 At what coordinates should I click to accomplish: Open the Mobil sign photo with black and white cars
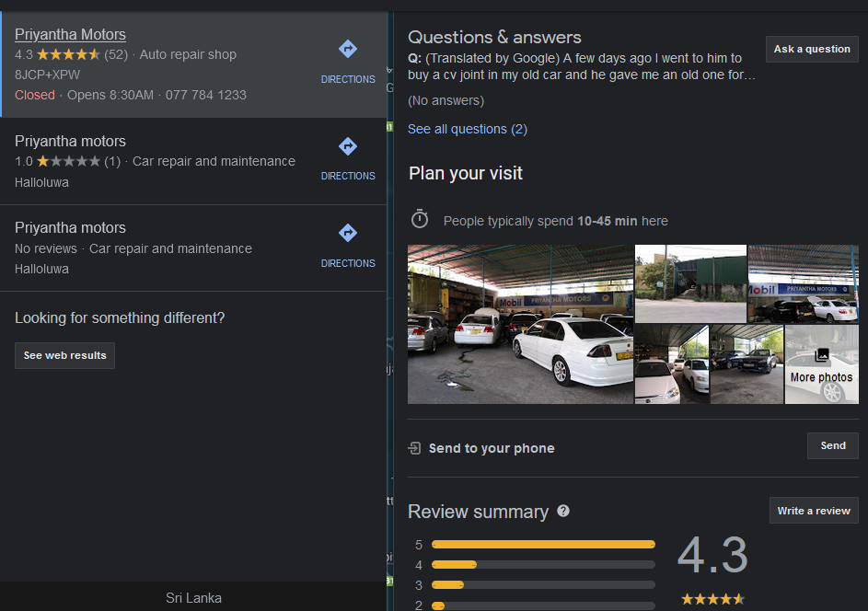point(804,284)
